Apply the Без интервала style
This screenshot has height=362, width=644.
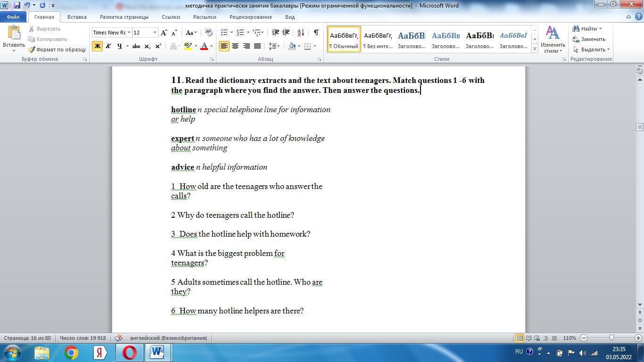point(378,39)
